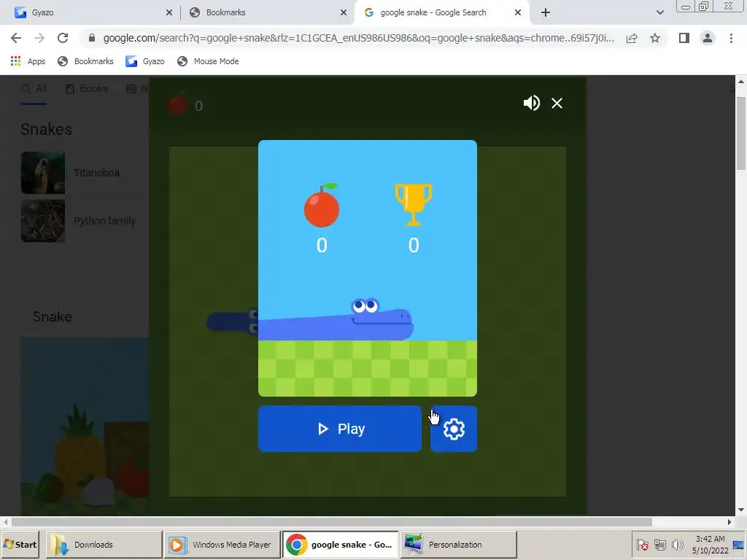Image resolution: width=747 pixels, height=560 pixels.
Task: Select the google snake search tab
Action: coord(441,12)
